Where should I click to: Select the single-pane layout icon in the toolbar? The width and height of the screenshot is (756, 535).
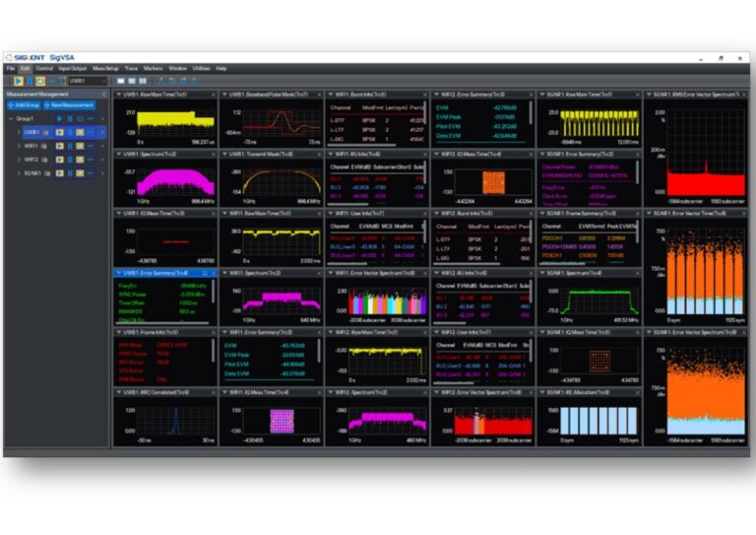pos(121,81)
